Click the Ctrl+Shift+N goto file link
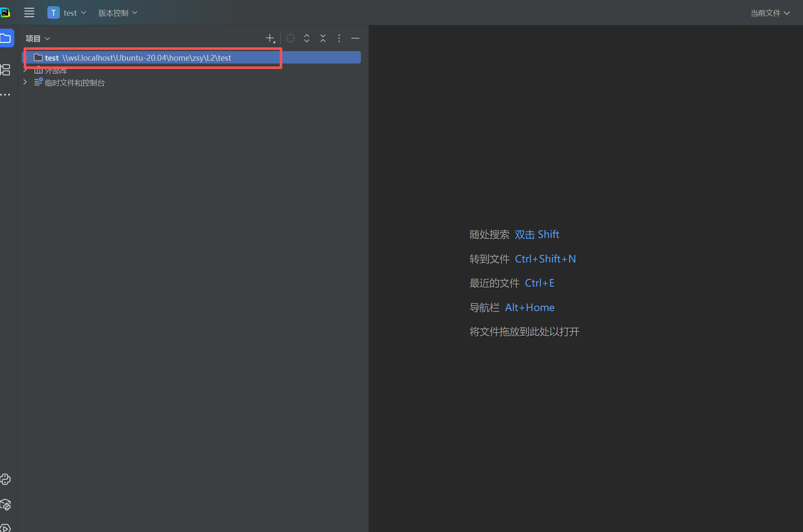The width and height of the screenshot is (803, 532). tap(545, 258)
